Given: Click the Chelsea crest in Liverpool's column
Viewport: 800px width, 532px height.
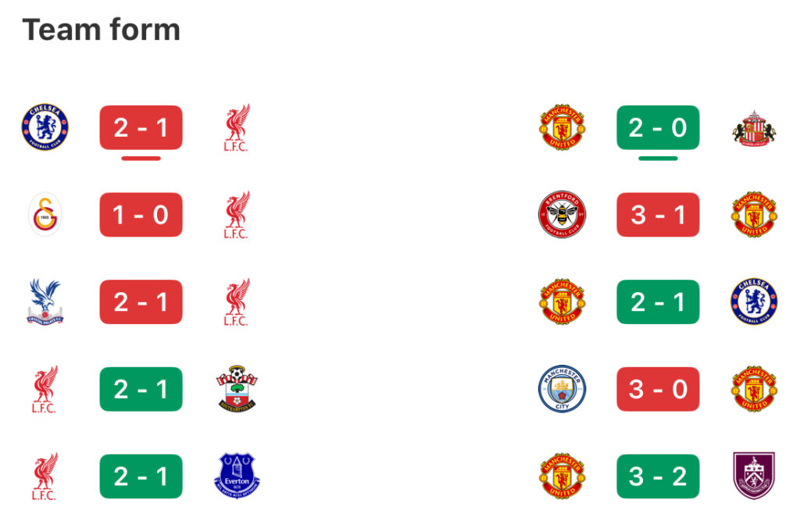Looking at the screenshot, I should coord(45,127).
